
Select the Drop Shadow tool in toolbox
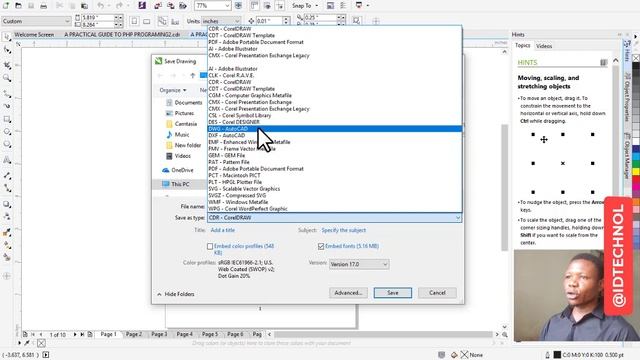(7, 204)
